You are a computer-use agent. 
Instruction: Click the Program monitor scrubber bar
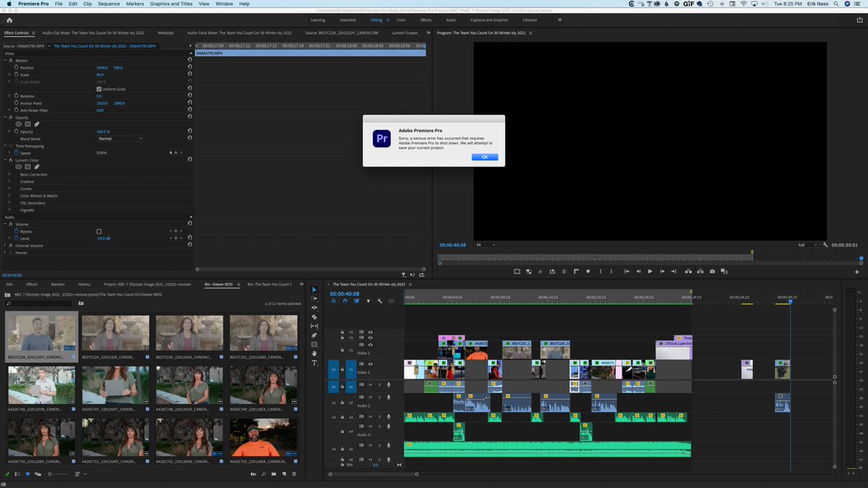click(648, 257)
